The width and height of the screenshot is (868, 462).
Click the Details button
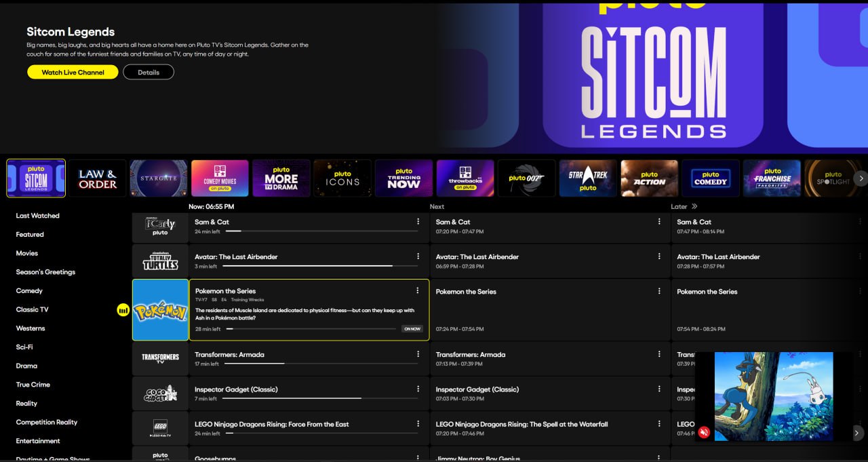pyautogui.click(x=149, y=72)
